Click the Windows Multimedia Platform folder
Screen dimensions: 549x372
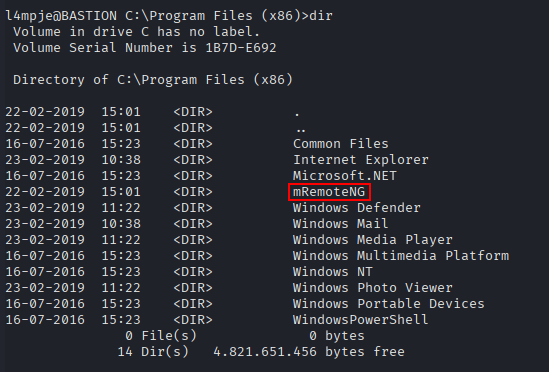401,256
